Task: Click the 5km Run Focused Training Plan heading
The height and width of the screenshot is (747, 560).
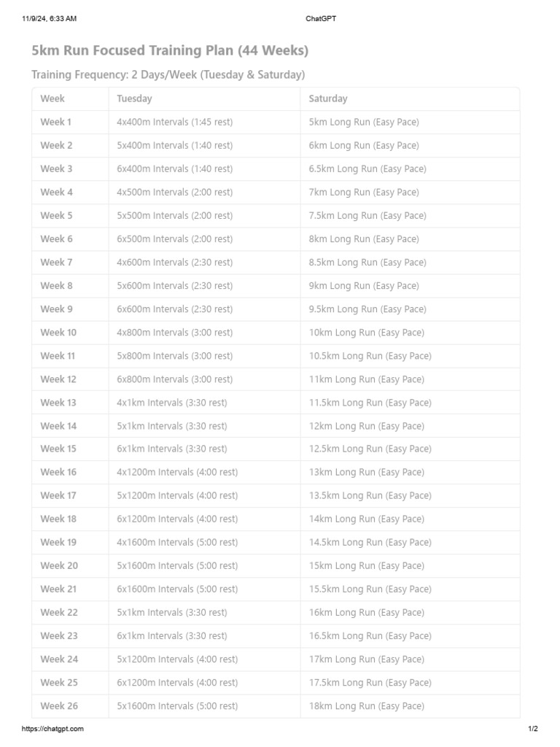Action: point(170,50)
